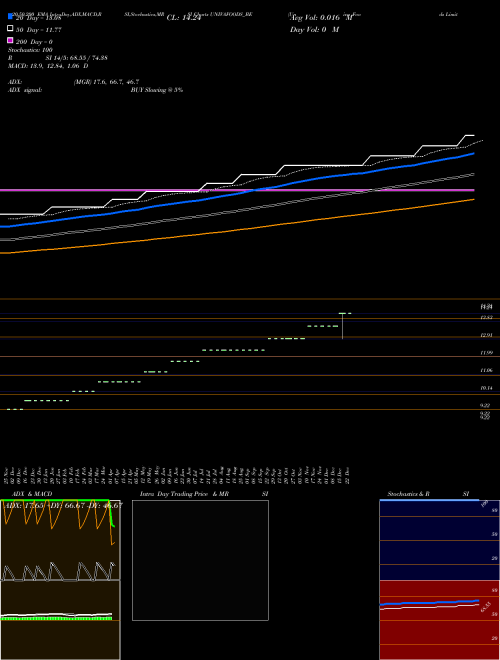Viewport: 500px width, 660px height.
Task: Click the 'Avg Vol: 0.016 M' readout
Action: pos(321,18)
